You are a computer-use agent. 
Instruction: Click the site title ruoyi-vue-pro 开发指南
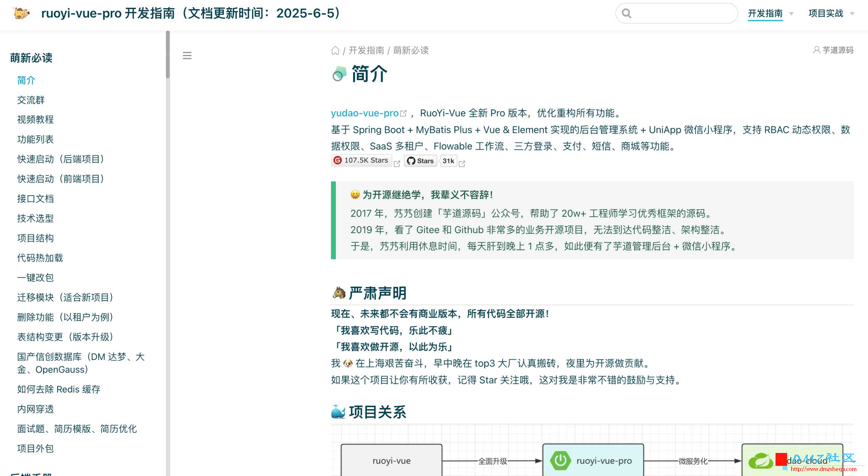click(x=190, y=13)
